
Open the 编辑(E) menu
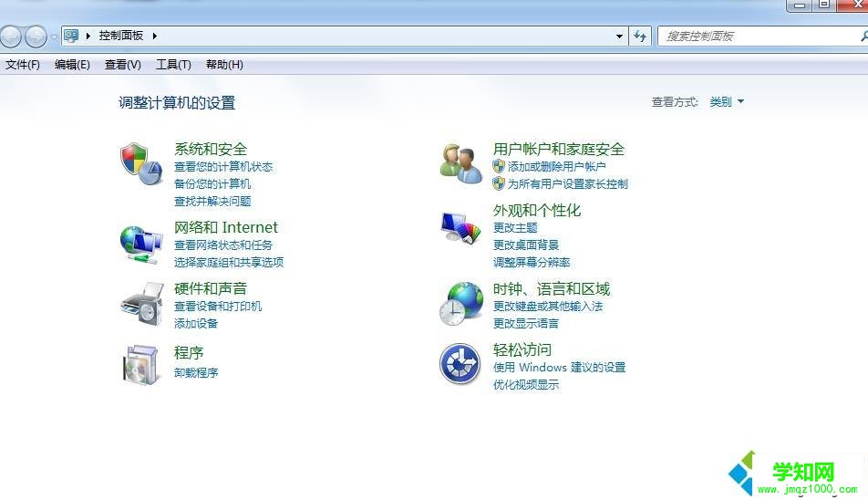click(73, 65)
